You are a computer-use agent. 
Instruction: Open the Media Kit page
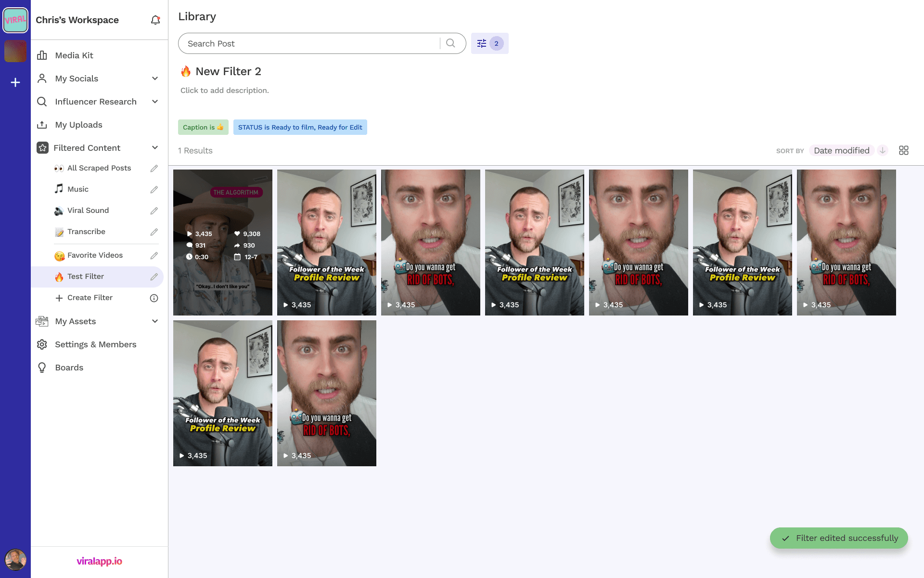tap(74, 55)
